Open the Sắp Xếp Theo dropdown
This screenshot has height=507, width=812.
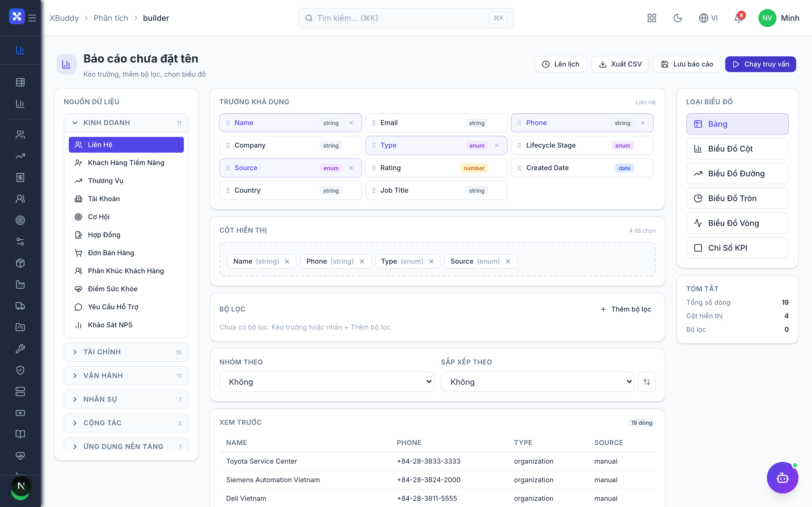[537, 382]
